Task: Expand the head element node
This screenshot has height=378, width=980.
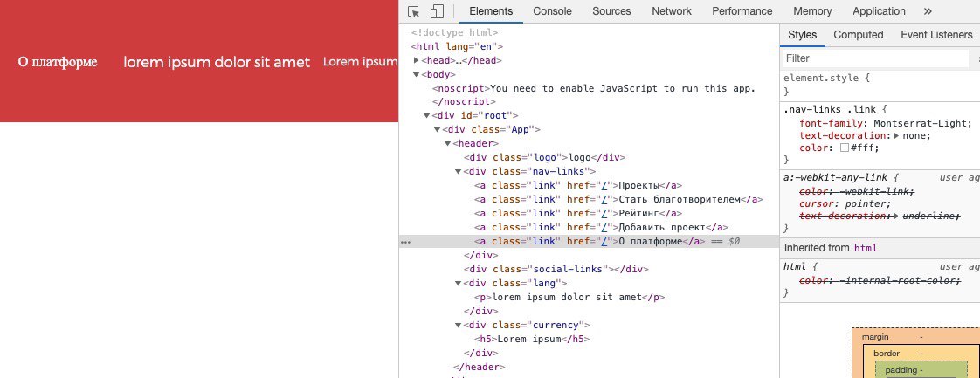Action: coord(417,60)
